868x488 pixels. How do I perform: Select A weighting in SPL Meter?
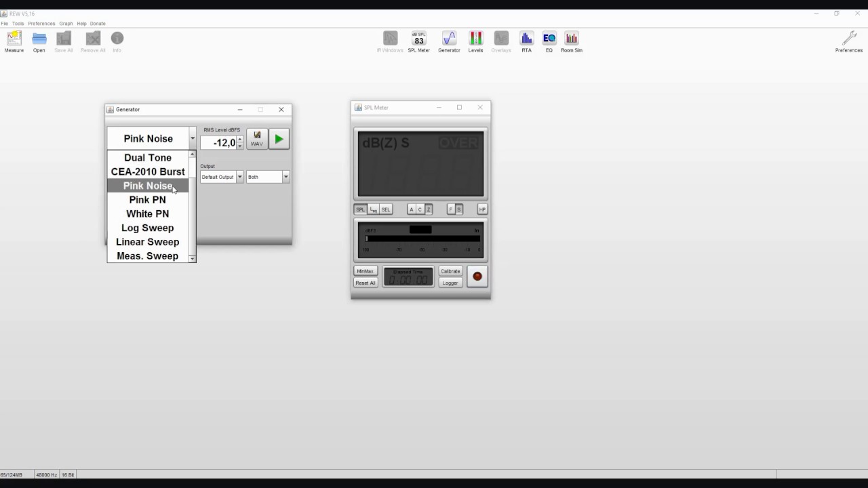[x=411, y=209]
